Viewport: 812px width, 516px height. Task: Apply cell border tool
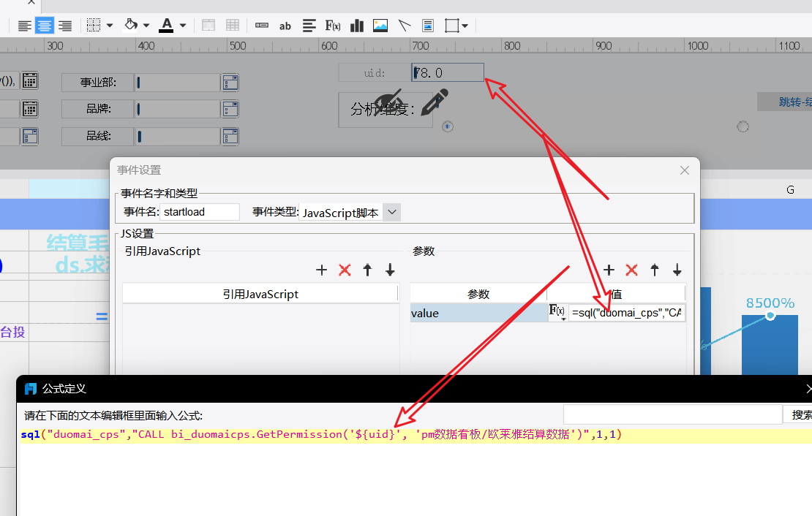[x=93, y=26]
